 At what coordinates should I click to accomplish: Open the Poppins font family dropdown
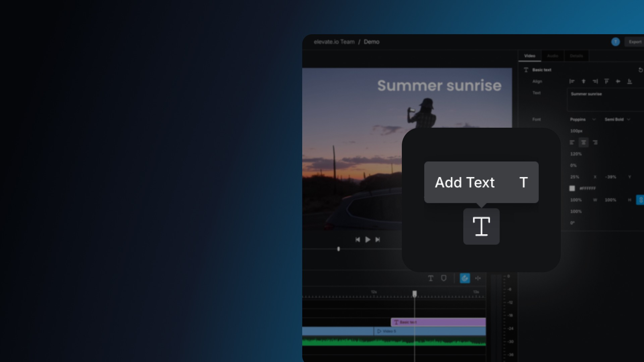click(583, 120)
